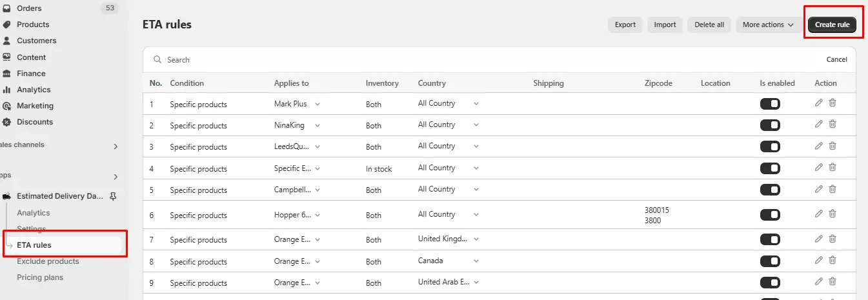868x300 pixels.
Task: Delete the Hopper rule 6
Action: pyautogui.click(x=833, y=214)
